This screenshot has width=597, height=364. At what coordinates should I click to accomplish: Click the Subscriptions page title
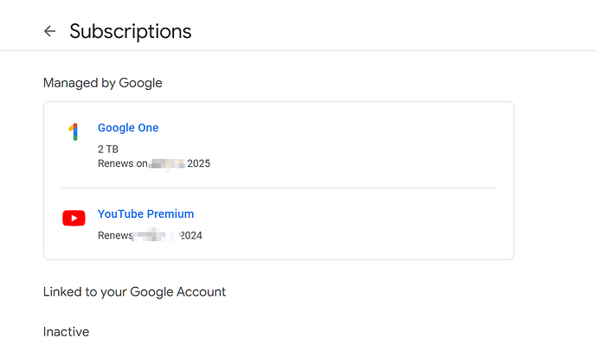(x=131, y=31)
